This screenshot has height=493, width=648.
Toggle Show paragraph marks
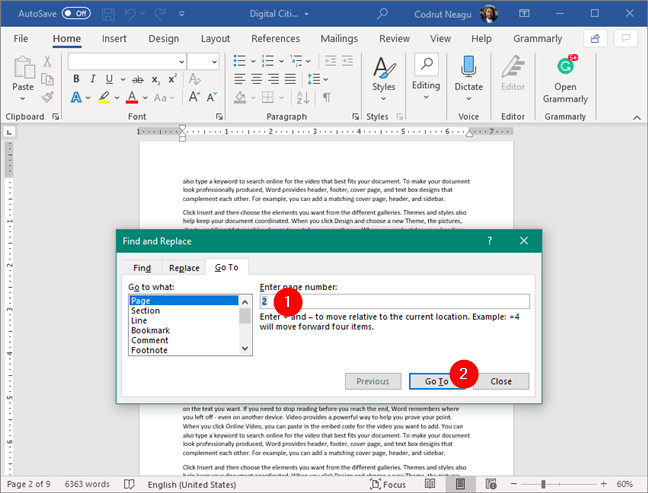coord(326,98)
